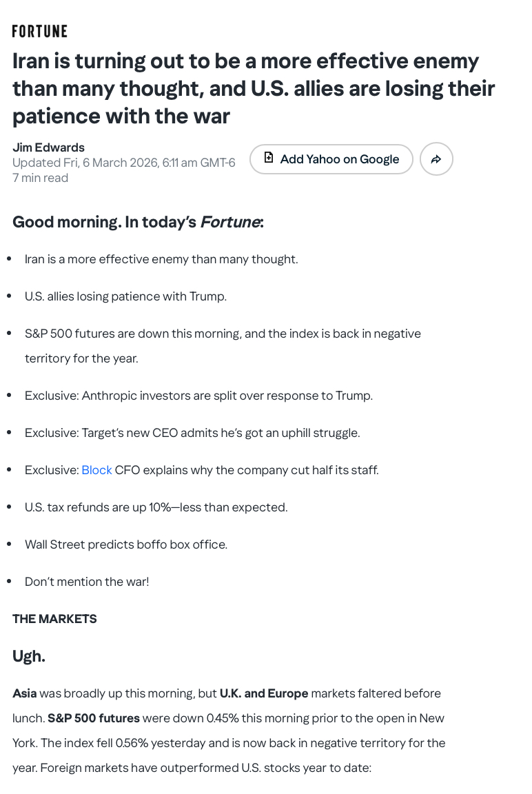Open the Block company link

(96, 470)
